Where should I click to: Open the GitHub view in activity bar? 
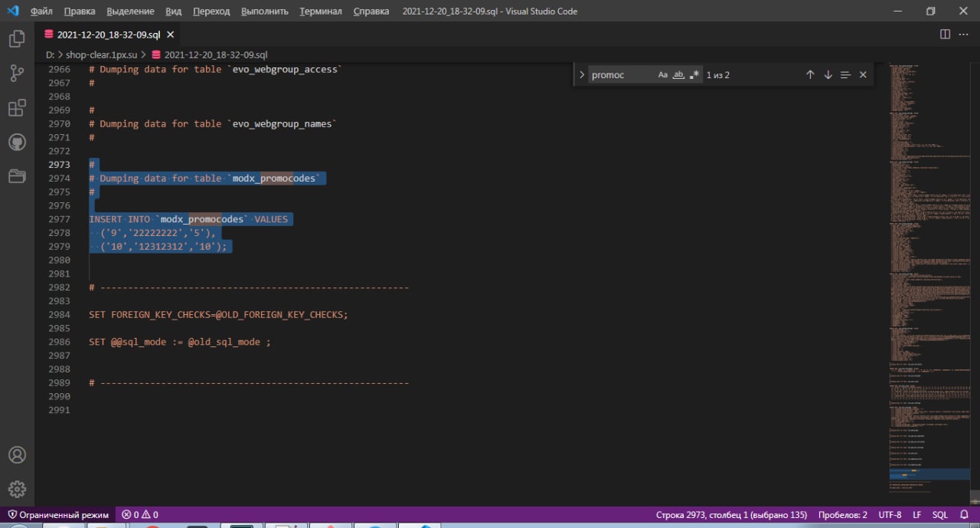tap(17, 143)
